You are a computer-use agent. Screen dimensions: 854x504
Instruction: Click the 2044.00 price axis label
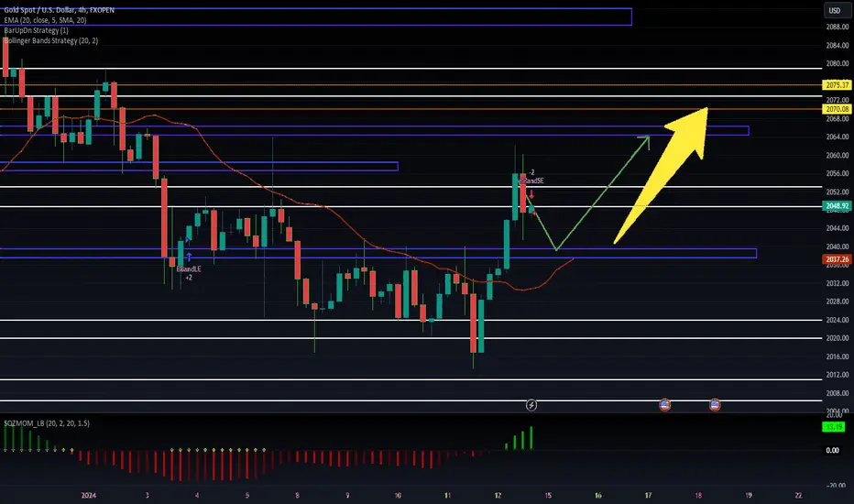coord(838,228)
